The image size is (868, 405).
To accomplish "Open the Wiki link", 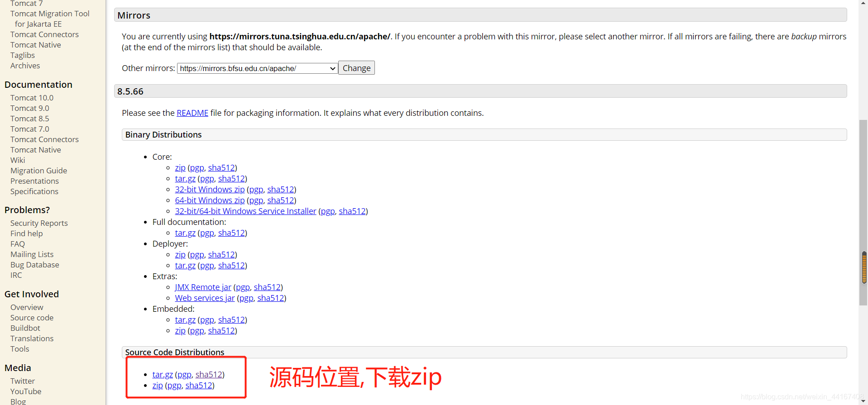I will point(18,160).
